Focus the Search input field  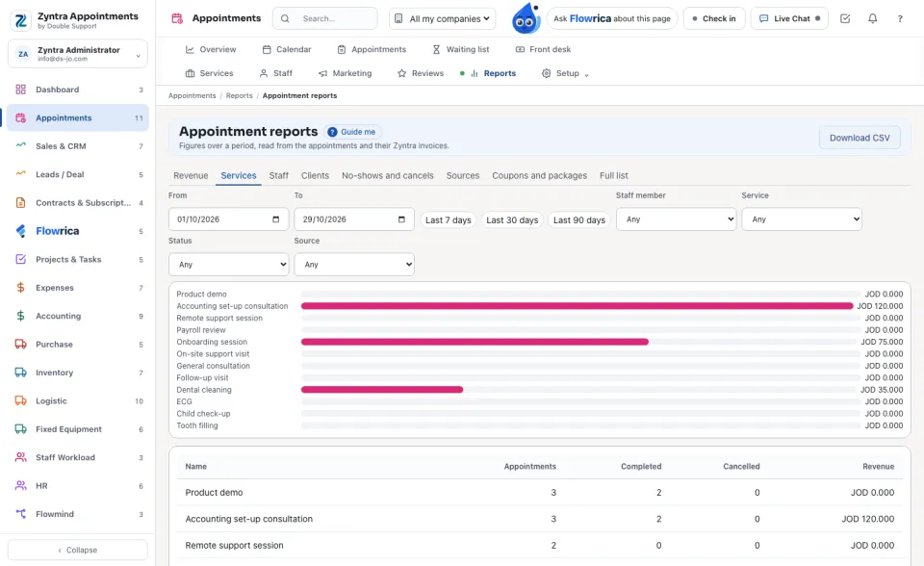[325, 19]
